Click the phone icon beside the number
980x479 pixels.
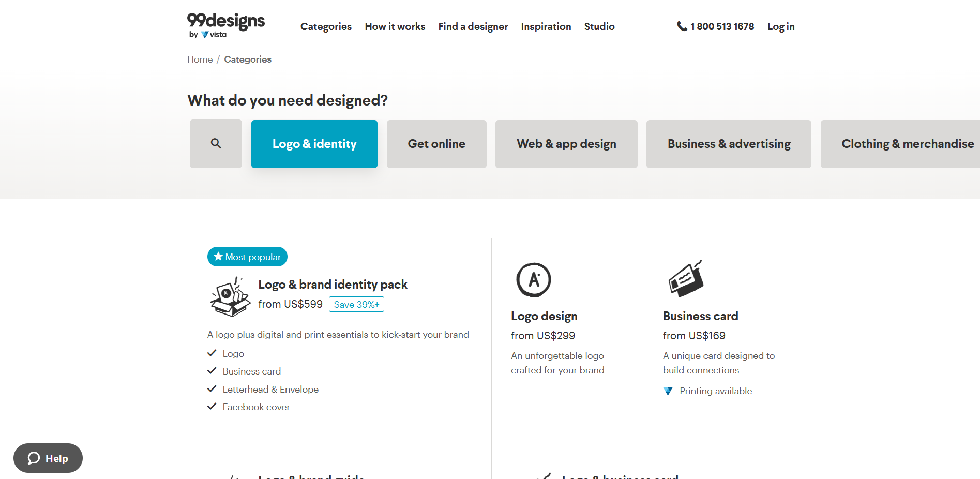click(682, 26)
